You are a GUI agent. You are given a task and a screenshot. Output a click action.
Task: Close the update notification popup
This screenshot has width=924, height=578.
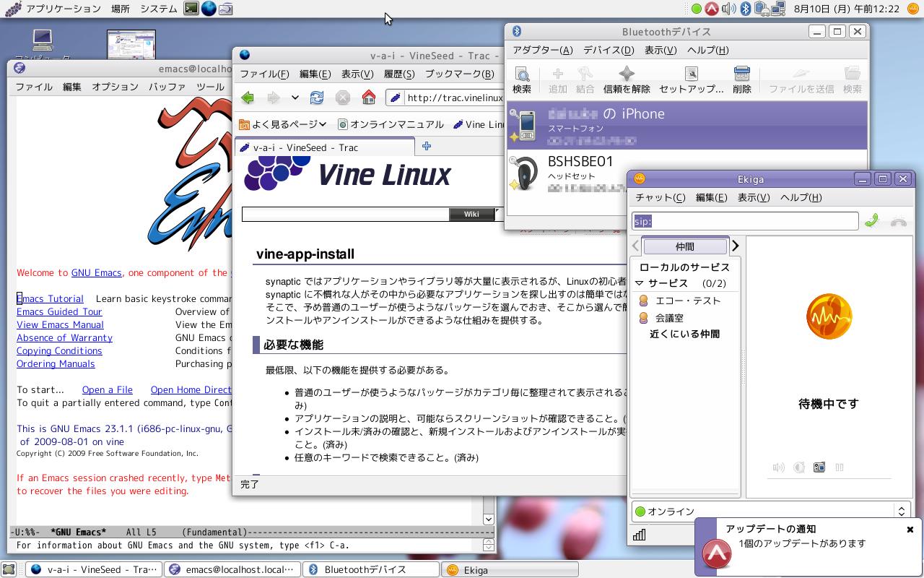coord(910,530)
